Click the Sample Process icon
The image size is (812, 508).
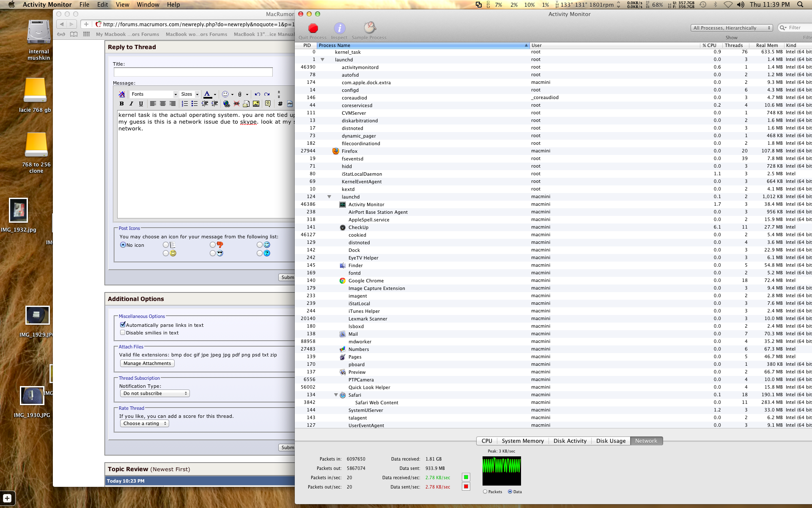(369, 28)
